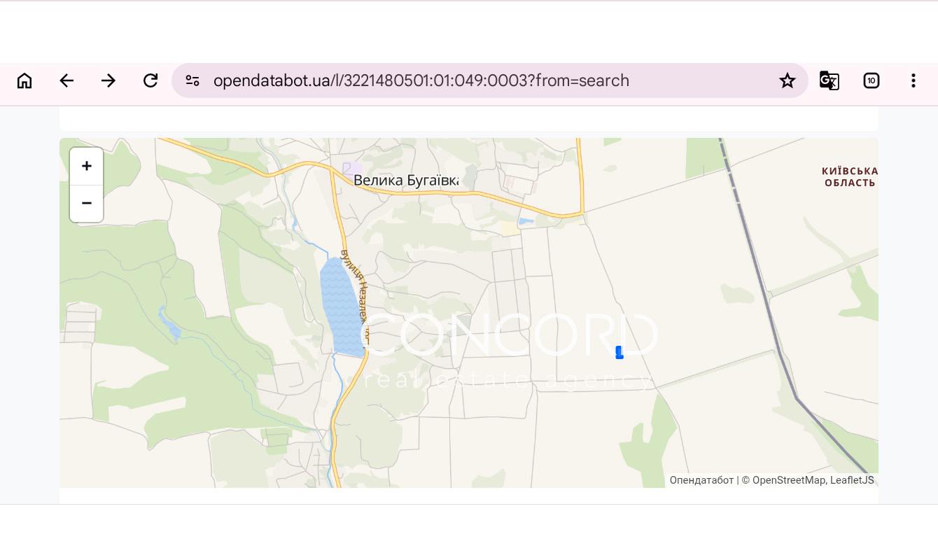Go to the browser home page
This screenshot has width=938, height=560.
24,80
